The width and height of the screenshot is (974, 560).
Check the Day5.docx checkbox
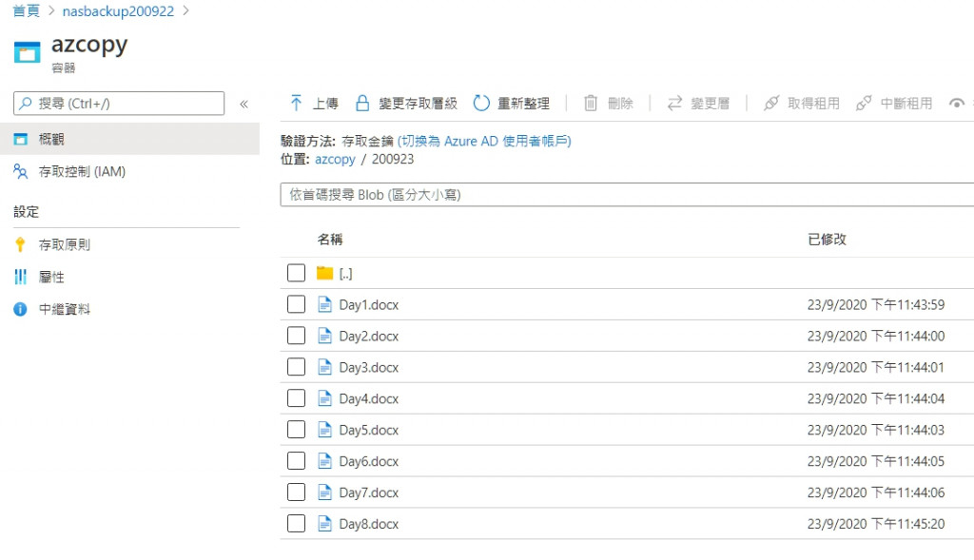pos(297,429)
